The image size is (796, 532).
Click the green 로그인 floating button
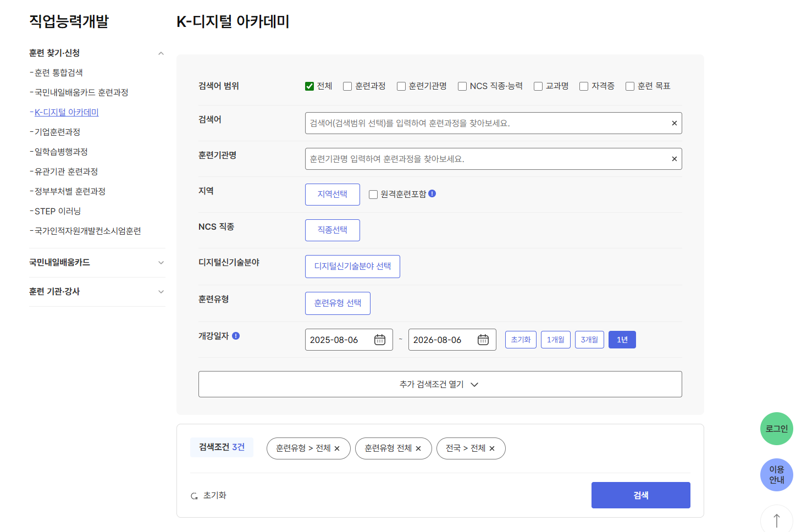[x=777, y=429]
